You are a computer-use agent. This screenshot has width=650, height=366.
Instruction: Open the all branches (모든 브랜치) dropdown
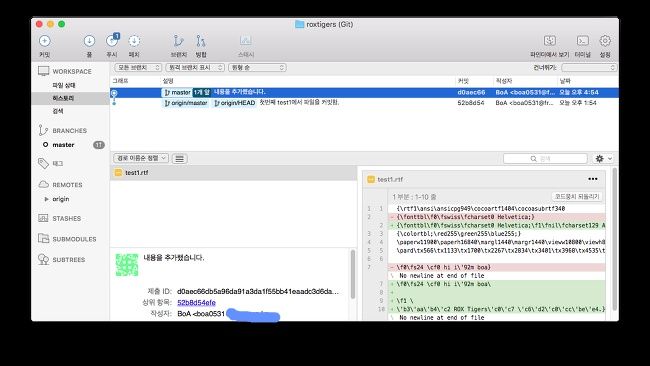(138, 67)
